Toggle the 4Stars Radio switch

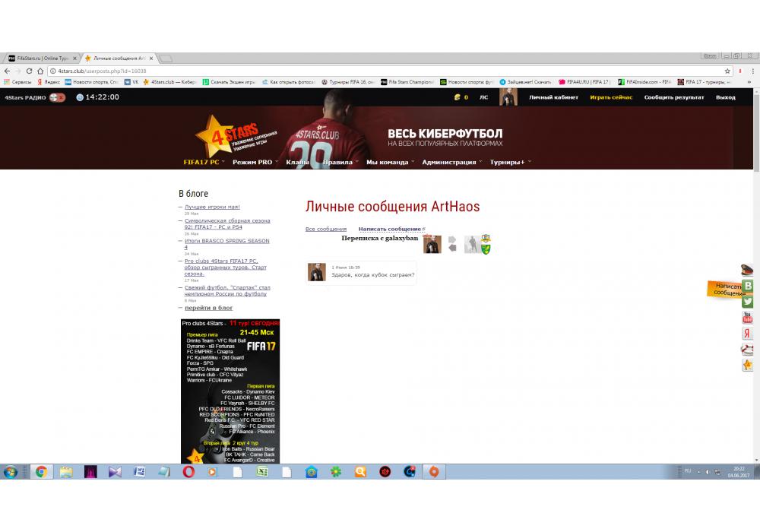click(57, 97)
